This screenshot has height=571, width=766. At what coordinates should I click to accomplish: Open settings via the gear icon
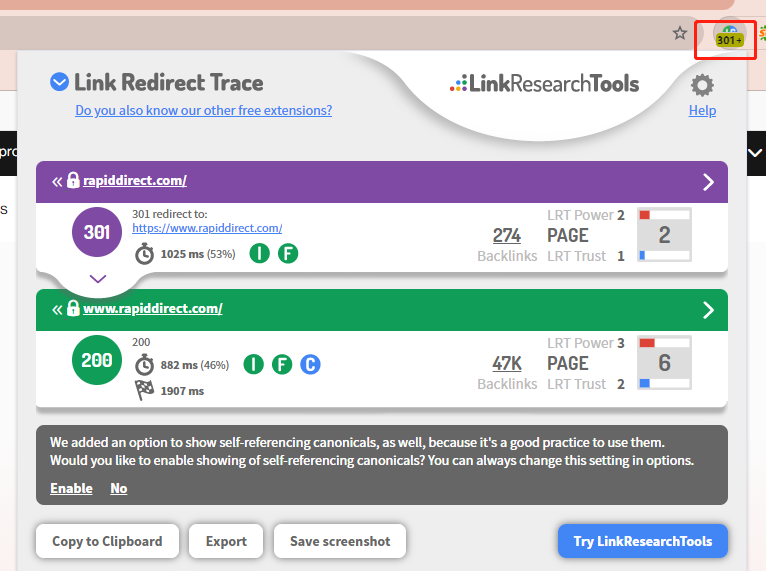(x=702, y=85)
